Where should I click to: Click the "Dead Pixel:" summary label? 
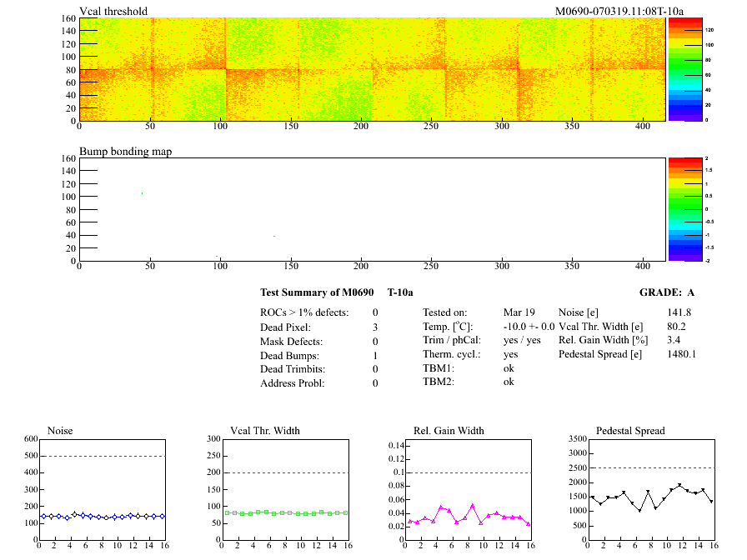(x=285, y=327)
